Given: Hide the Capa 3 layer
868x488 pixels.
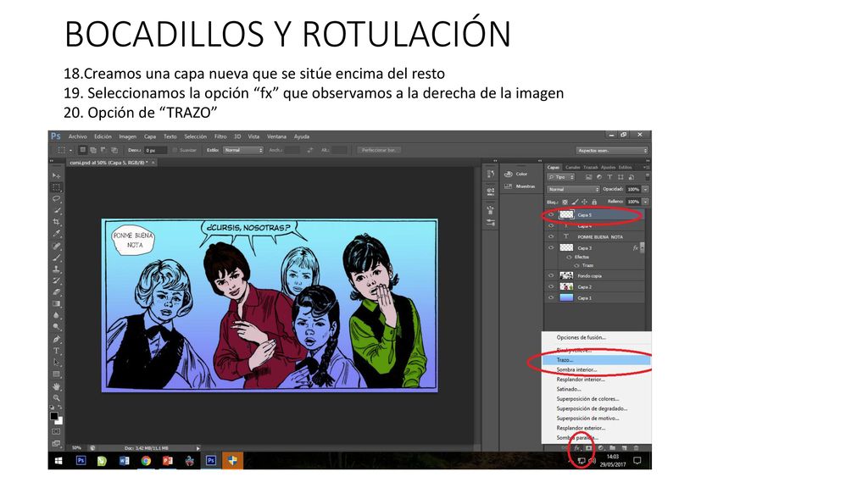Looking at the screenshot, I should [551, 248].
